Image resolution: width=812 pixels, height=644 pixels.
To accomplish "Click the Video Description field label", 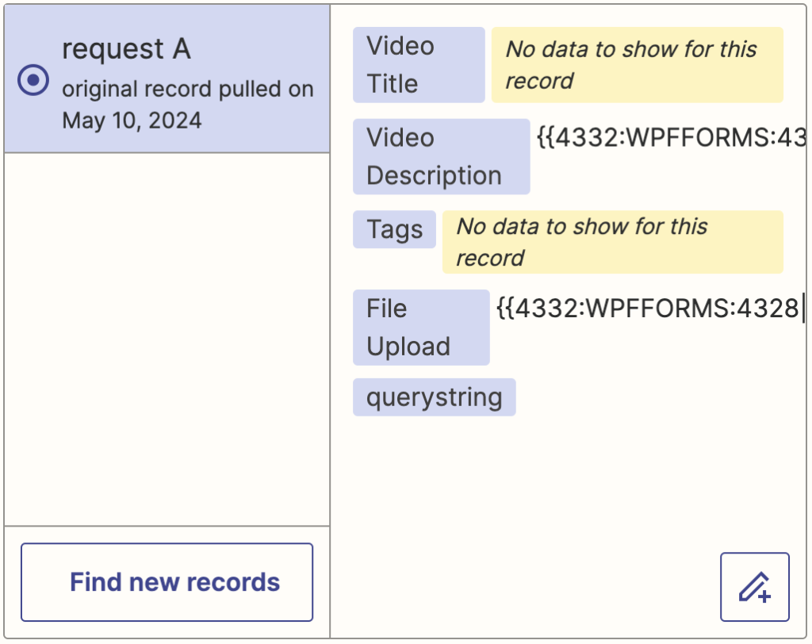I will (x=441, y=156).
